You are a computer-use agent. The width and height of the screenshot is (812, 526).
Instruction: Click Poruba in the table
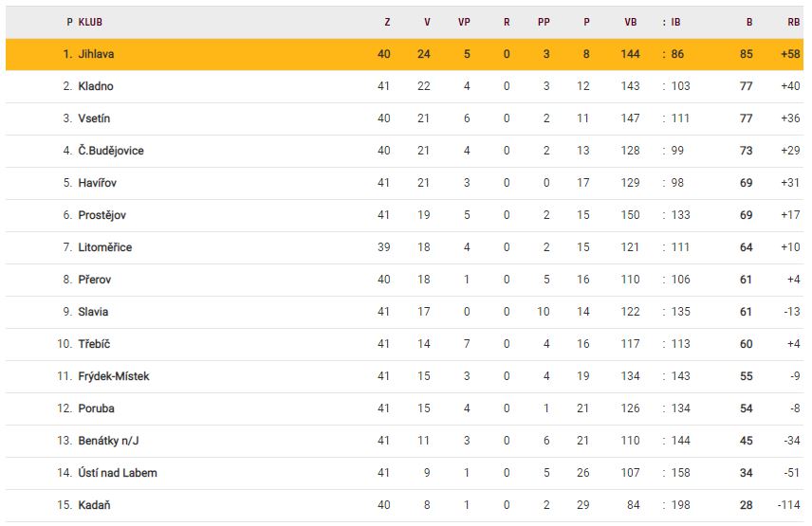point(96,408)
